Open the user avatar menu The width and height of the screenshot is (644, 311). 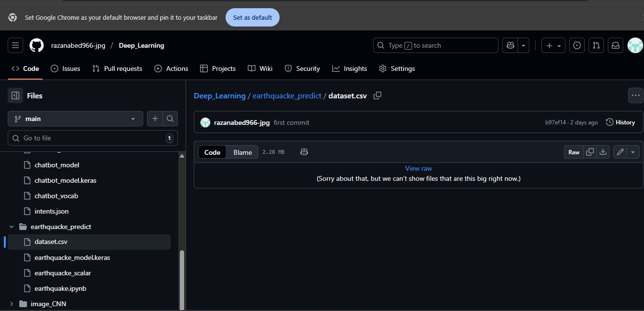pos(635,45)
